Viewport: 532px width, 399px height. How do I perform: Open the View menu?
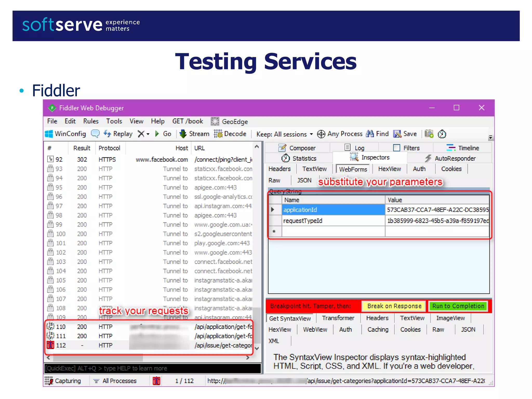coord(136,121)
